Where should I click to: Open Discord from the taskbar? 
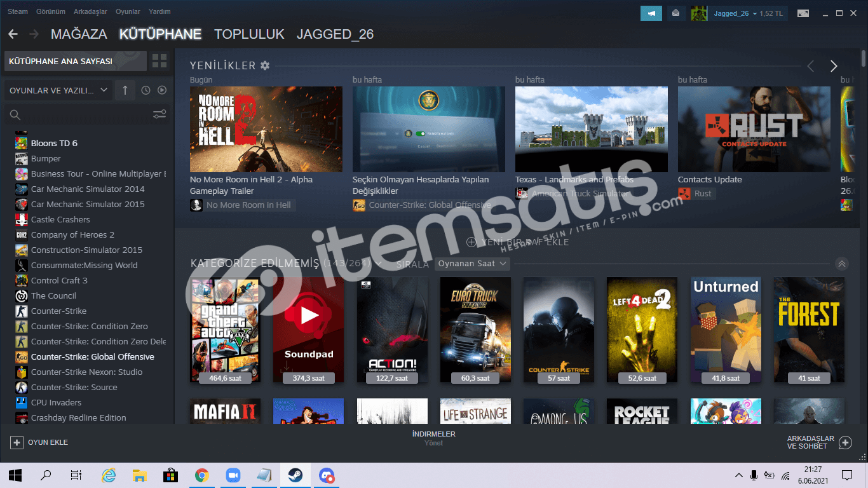point(327,475)
